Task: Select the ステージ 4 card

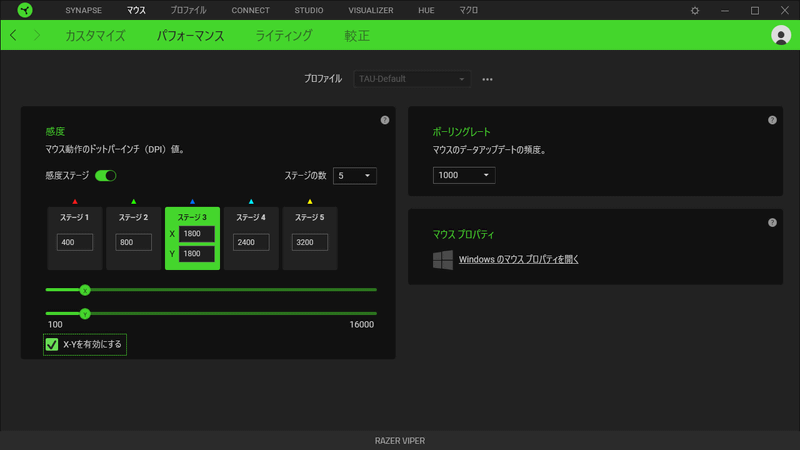Action: click(251, 238)
